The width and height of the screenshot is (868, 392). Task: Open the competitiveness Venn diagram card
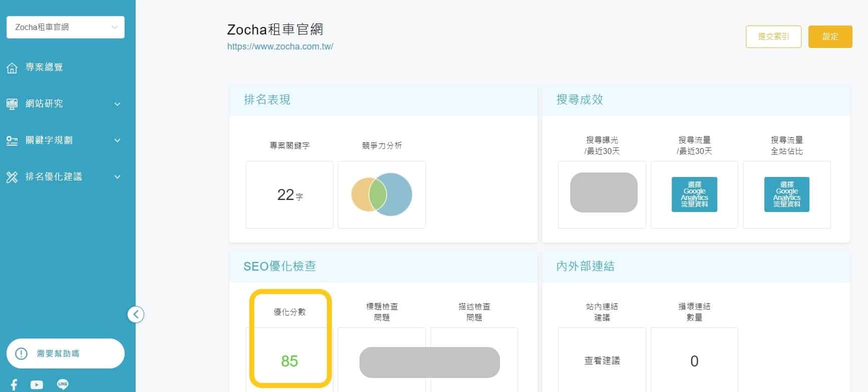pos(381,194)
